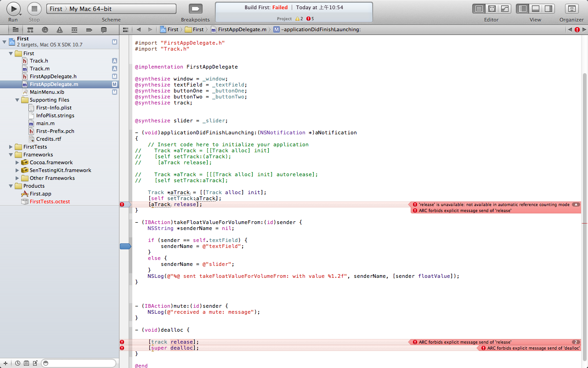Jump to previous issue arrow

click(570, 29)
